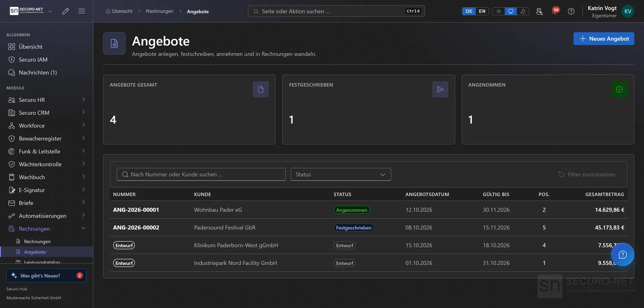Select light theme sun icon
Image resolution: width=644 pixels, height=308 pixels.
498,11
